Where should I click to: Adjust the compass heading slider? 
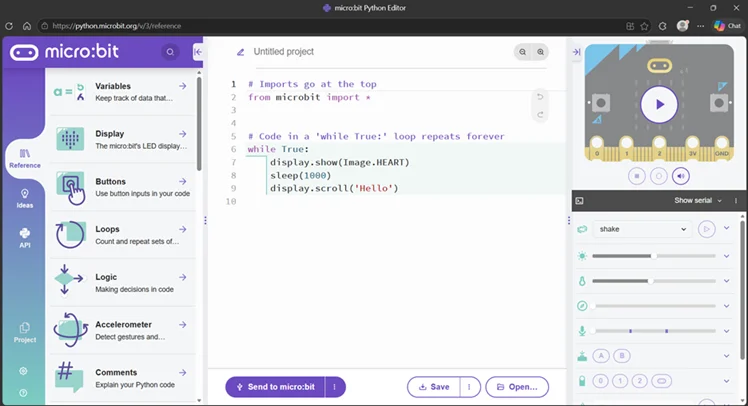click(654, 306)
